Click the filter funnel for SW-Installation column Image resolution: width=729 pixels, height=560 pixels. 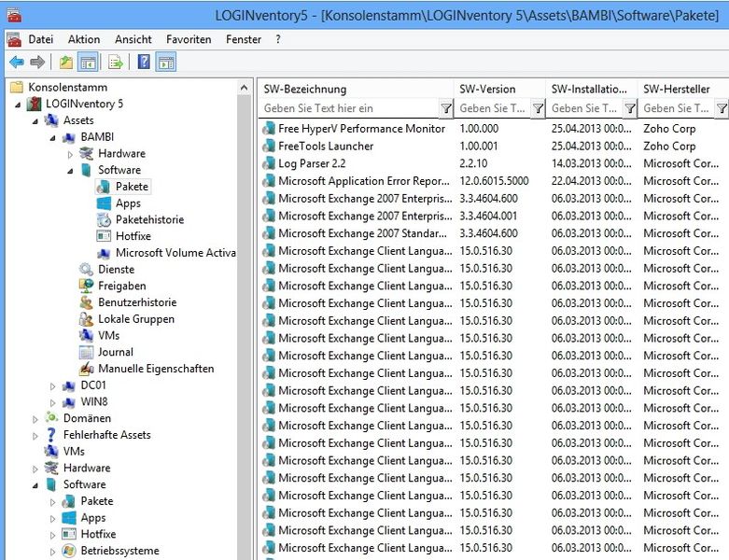(629, 109)
